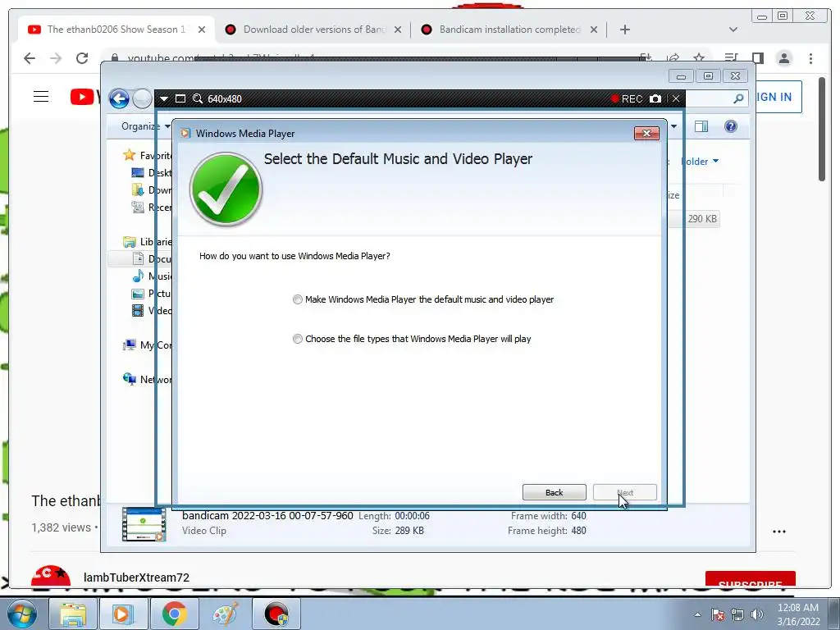This screenshot has width=840, height=630.
Task: Select Network in Explorer navigation pane
Action: tap(148, 379)
